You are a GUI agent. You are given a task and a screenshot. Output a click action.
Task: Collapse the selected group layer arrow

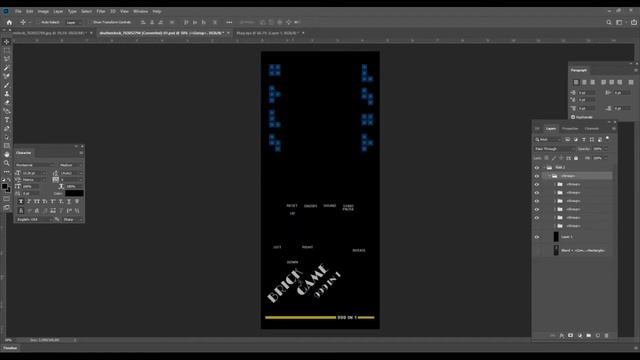pos(549,176)
